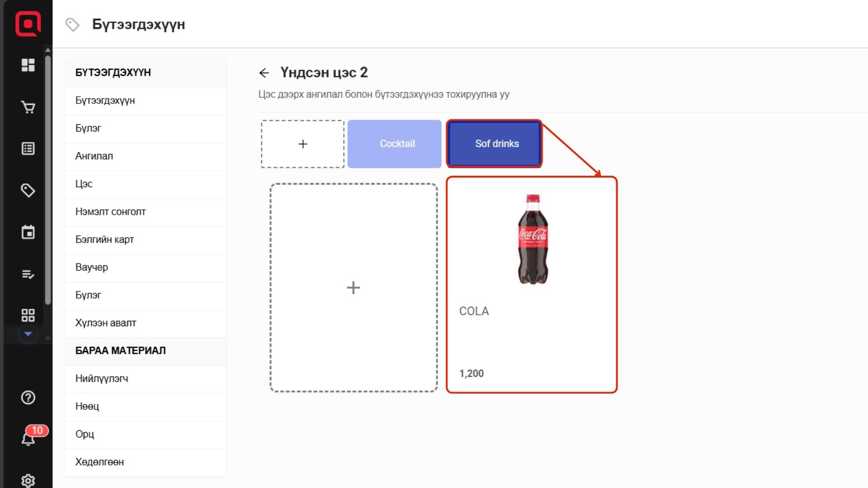This screenshot has height=488, width=868.
Task: Select the Cocktail category tab
Action: [394, 144]
